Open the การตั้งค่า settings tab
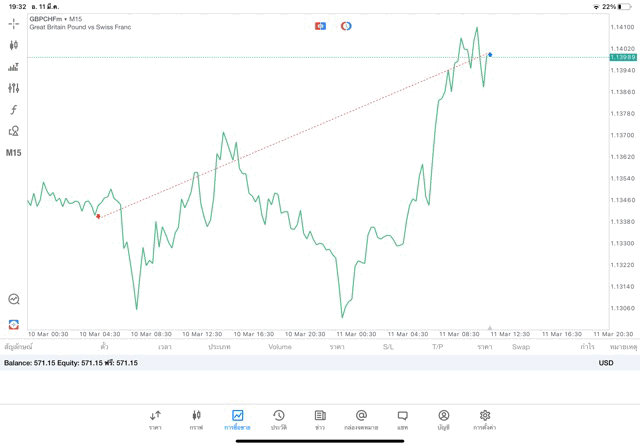The image size is (640, 447). (x=485, y=418)
